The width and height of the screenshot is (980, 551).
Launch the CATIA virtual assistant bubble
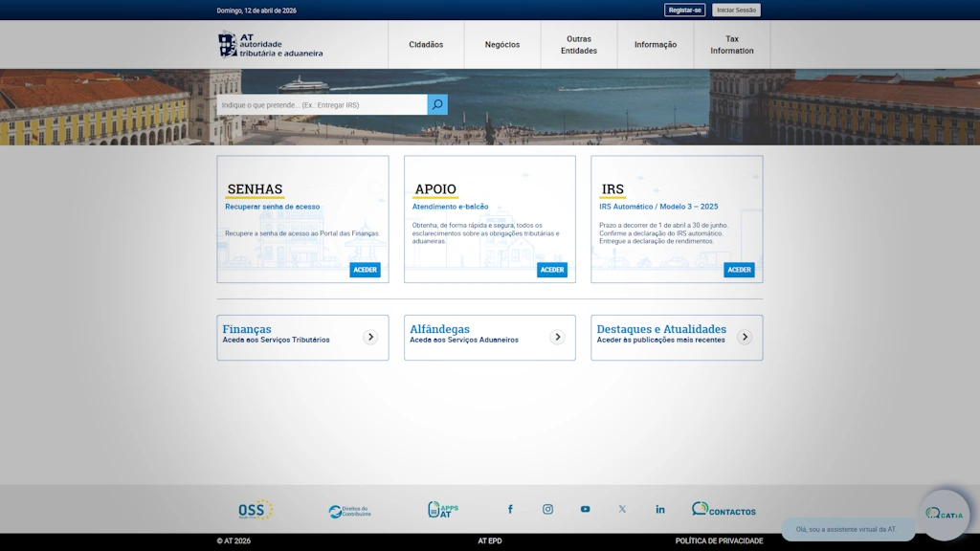pyautogui.click(x=945, y=515)
